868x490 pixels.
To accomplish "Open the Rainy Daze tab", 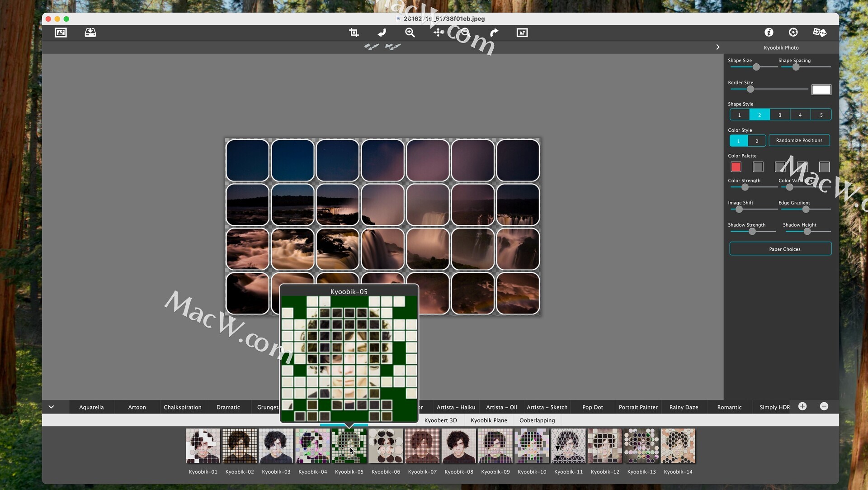I will point(684,407).
